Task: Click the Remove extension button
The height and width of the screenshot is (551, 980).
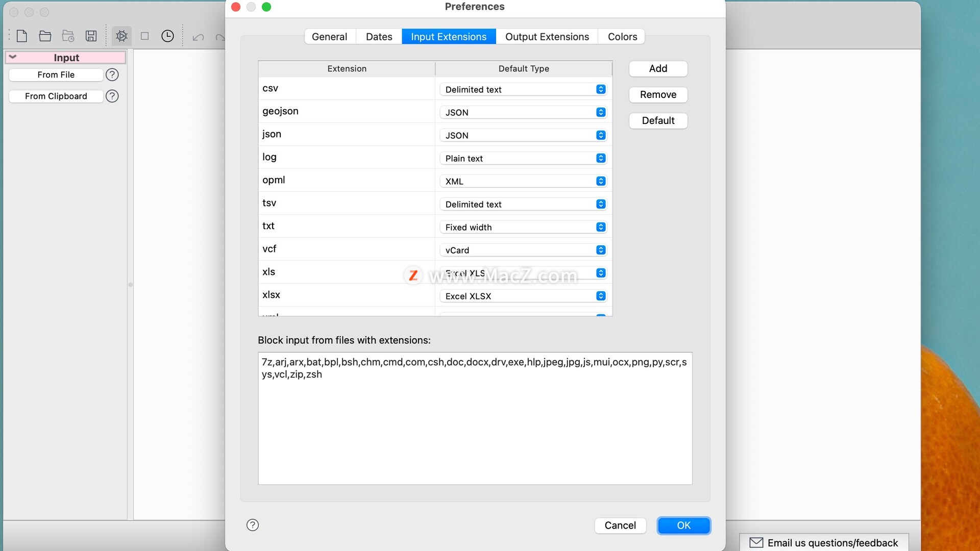Action: tap(658, 94)
